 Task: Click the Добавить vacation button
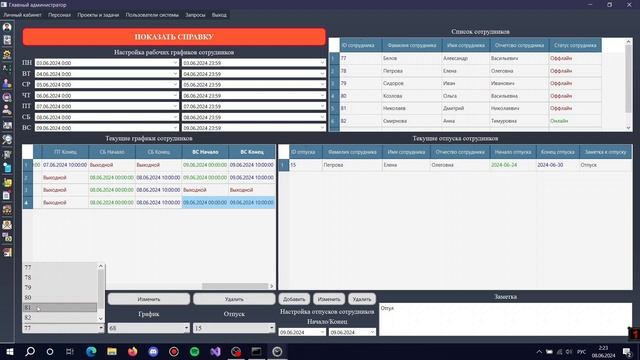pos(294,299)
